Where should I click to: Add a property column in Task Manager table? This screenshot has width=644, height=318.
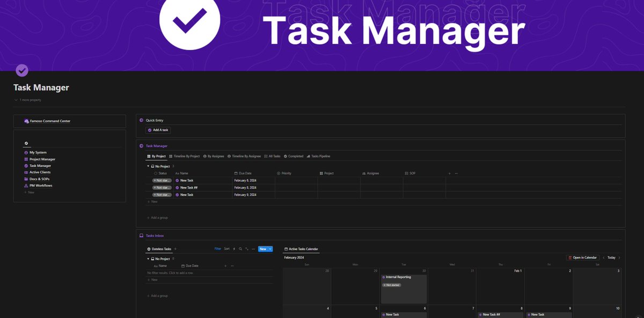click(450, 173)
